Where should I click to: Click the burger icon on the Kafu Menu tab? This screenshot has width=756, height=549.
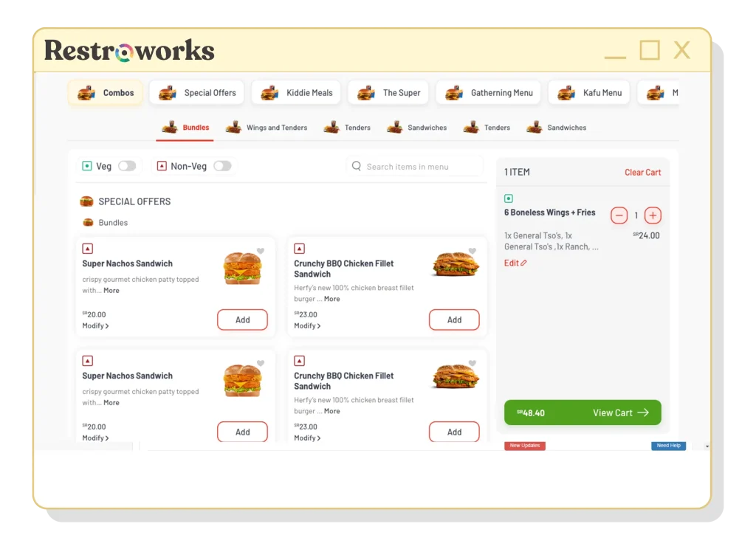pos(566,93)
